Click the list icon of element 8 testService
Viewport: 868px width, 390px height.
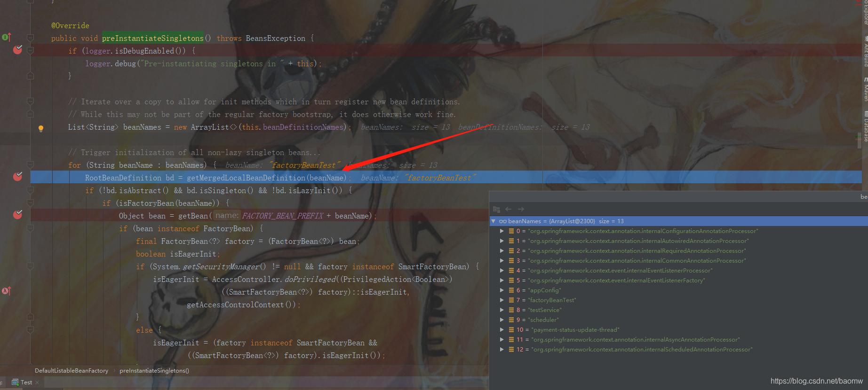(511, 310)
